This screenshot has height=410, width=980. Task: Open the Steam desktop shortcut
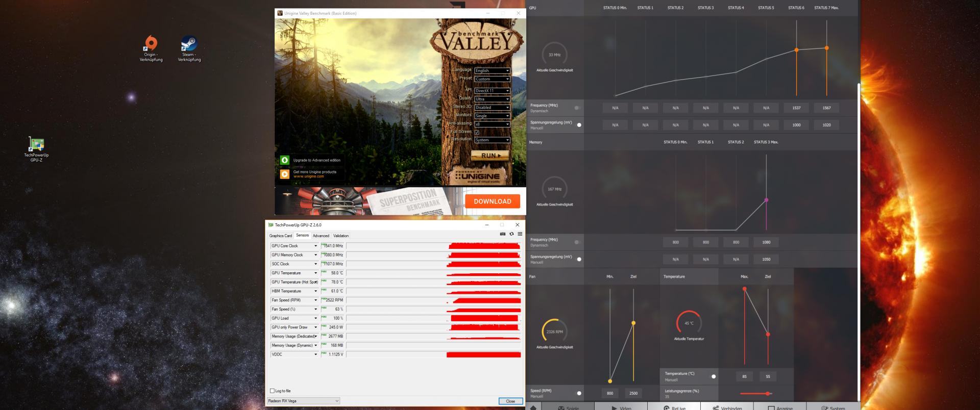pos(189,49)
